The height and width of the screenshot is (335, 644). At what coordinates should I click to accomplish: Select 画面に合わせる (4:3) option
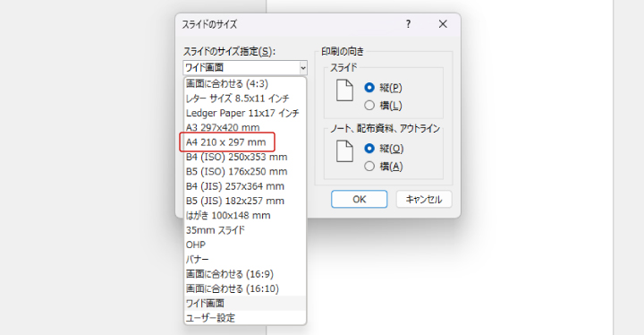(245, 84)
